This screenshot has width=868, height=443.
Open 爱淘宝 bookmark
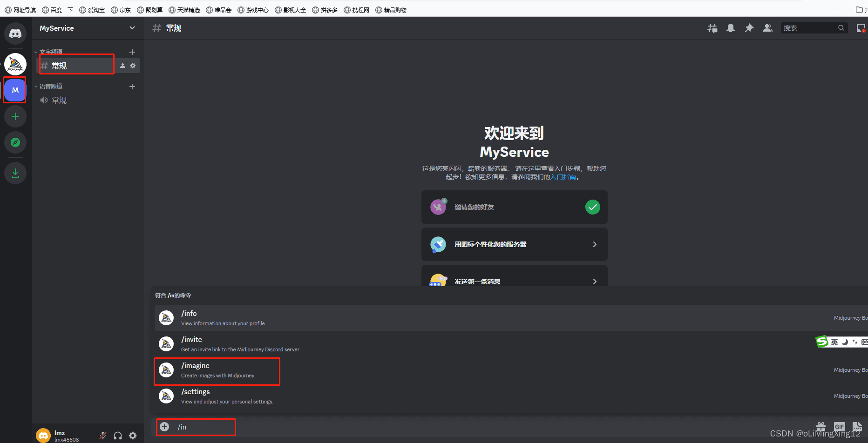pyautogui.click(x=92, y=10)
